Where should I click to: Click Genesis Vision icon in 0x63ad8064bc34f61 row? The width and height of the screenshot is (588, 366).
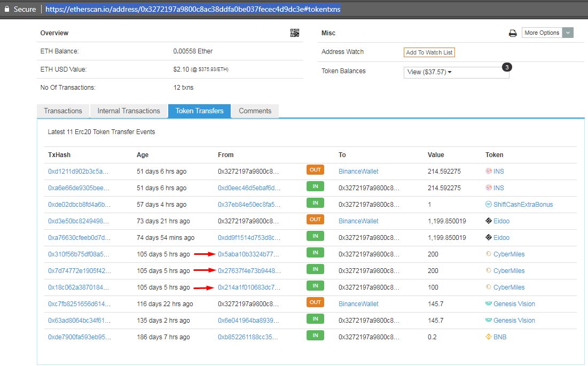(489, 320)
